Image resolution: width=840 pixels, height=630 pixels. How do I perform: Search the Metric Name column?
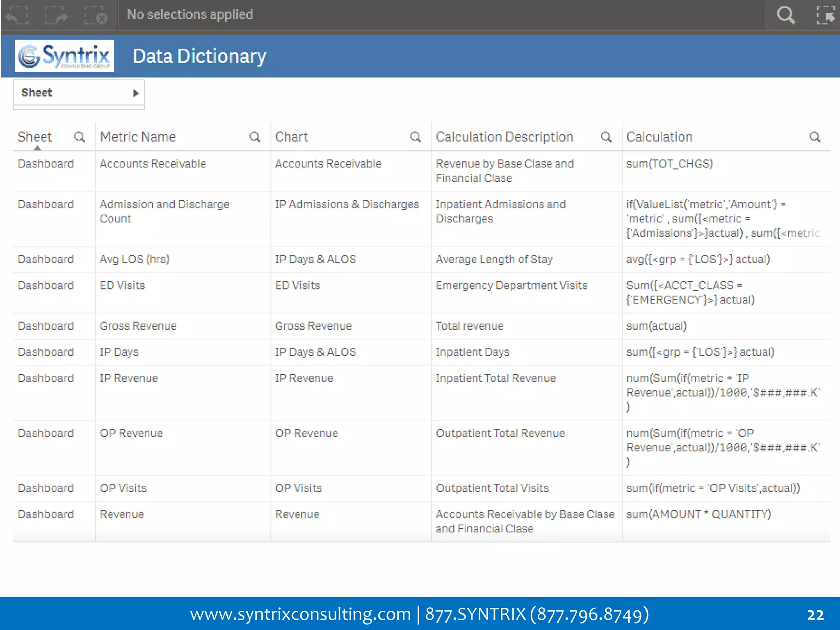[x=255, y=137]
